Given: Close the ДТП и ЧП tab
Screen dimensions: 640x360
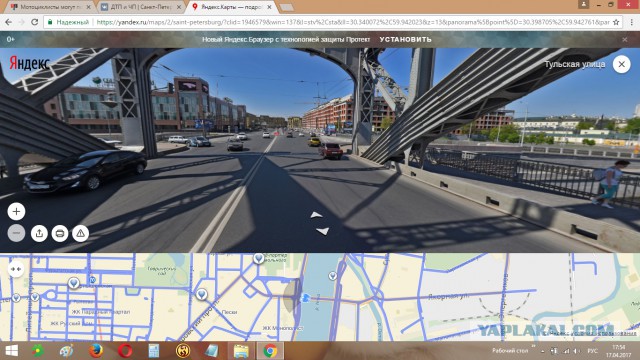Looking at the screenshot, I should (179, 7).
